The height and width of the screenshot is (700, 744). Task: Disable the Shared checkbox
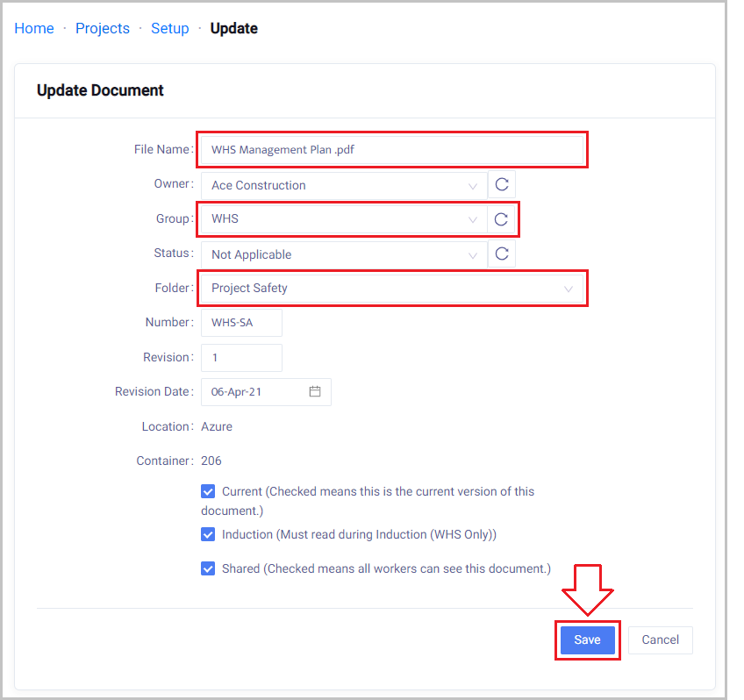[x=208, y=568]
